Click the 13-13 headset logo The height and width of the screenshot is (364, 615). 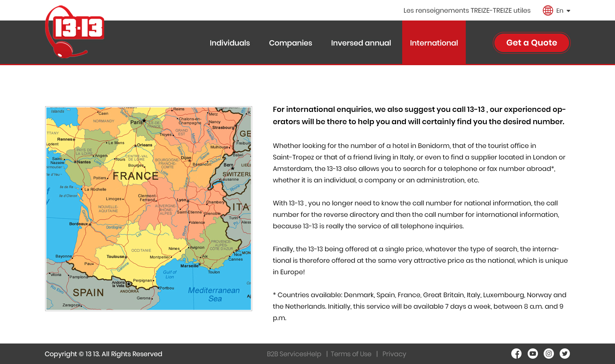[75, 32]
